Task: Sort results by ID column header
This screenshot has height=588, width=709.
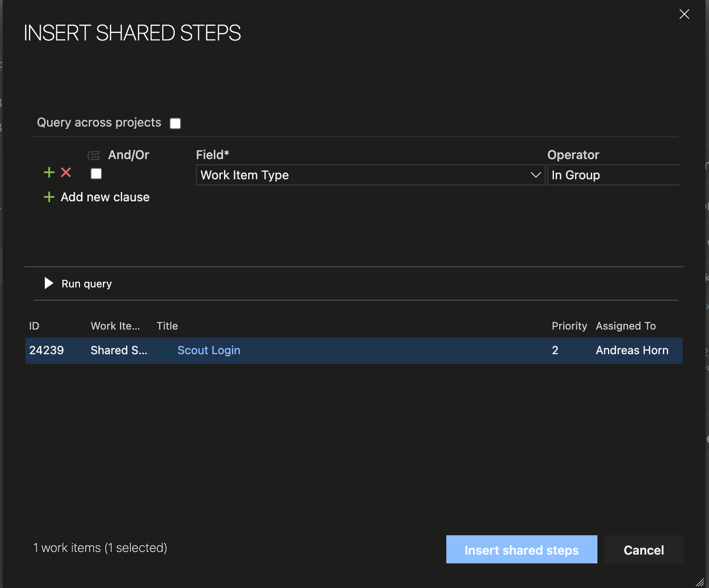Action: [x=34, y=326]
